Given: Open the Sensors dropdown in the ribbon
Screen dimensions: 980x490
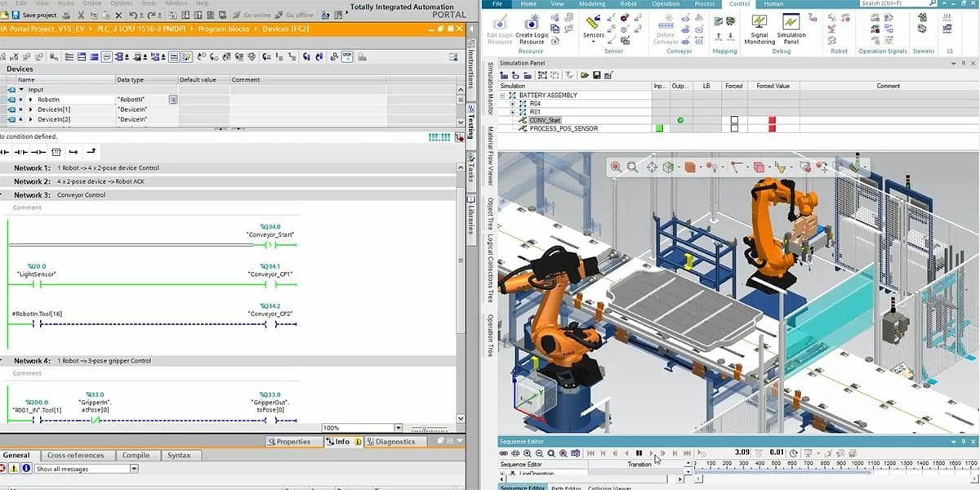Looking at the screenshot, I should pyautogui.click(x=594, y=29).
